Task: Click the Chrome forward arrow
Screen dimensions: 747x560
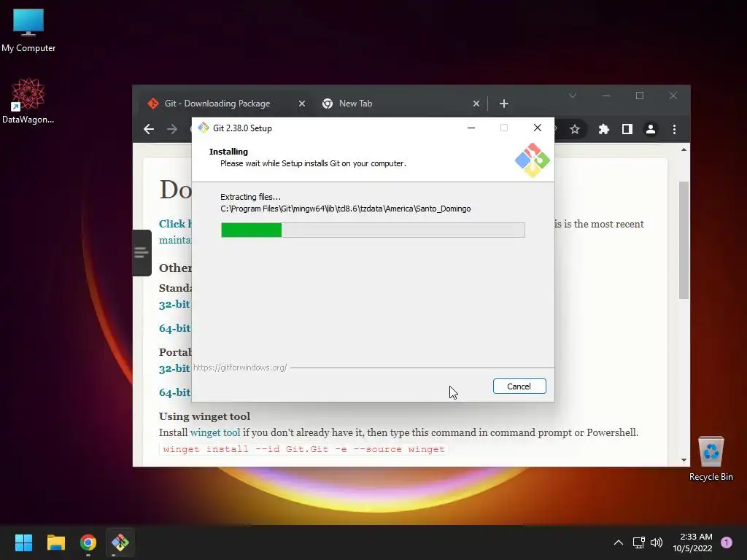Action: (x=172, y=129)
